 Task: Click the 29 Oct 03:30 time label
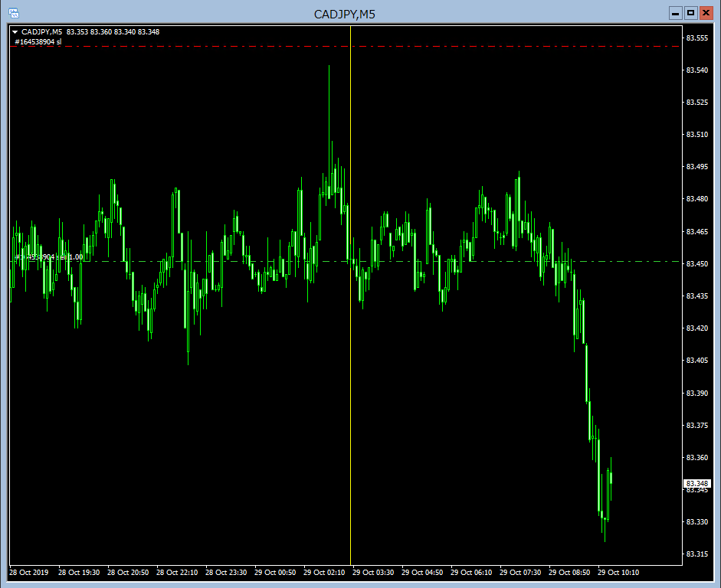click(x=373, y=573)
